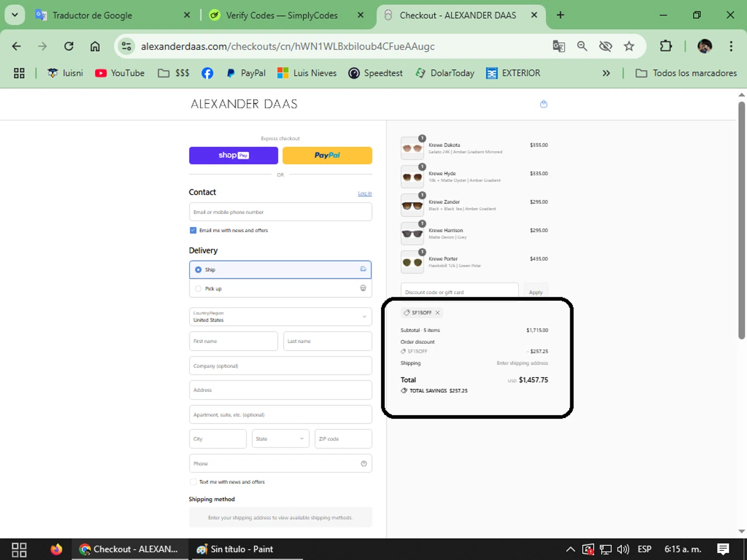This screenshot has width=747, height=560.
Task: Click the Address input field
Action: (x=280, y=390)
